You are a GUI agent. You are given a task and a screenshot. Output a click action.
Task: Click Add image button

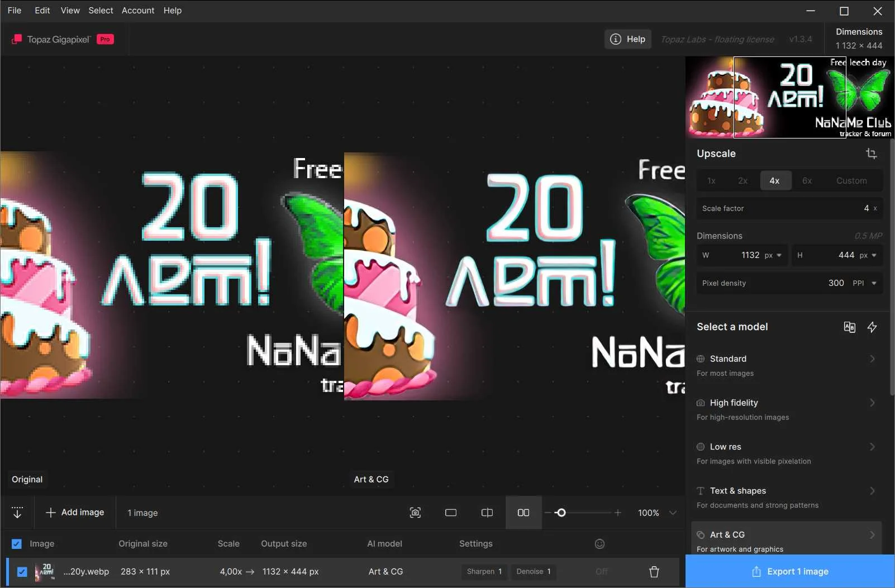pos(75,513)
